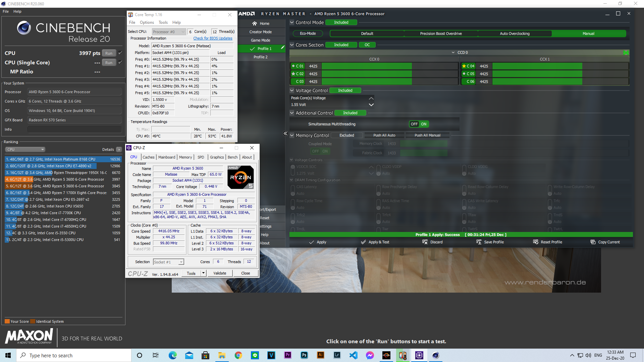
Task: Toggle Voltage Control Included switch
Action: tap(345, 90)
